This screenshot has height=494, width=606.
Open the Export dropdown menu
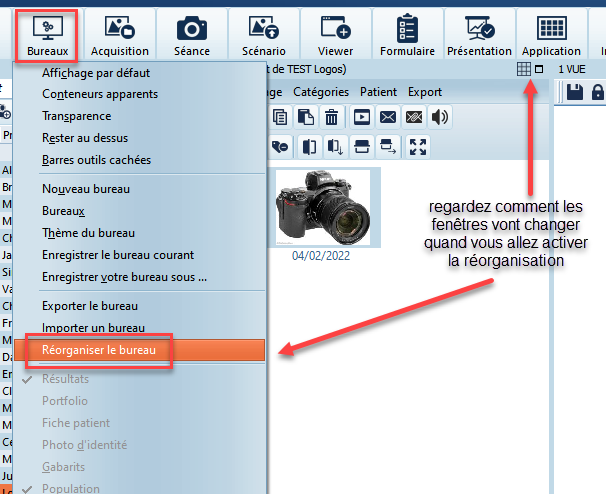pyautogui.click(x=425, y=92)
